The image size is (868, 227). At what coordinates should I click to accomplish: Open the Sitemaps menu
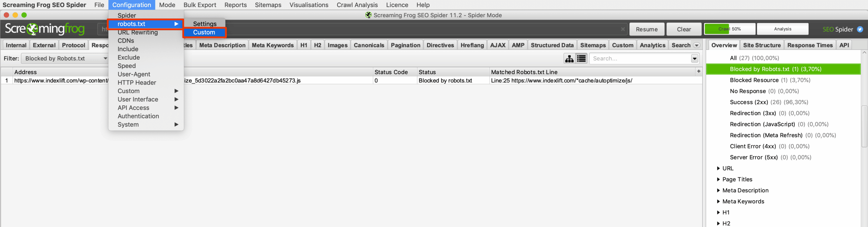268,5
